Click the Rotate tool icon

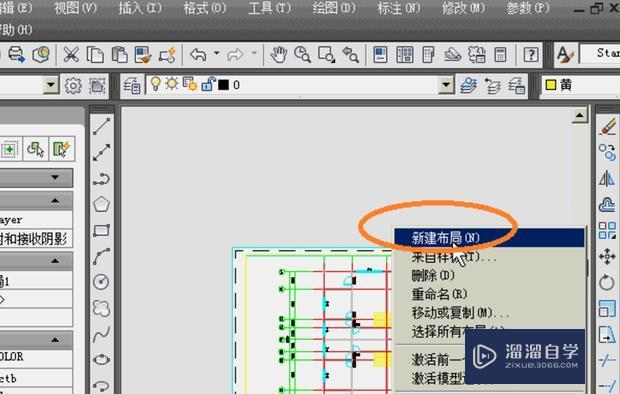[607, 282]
